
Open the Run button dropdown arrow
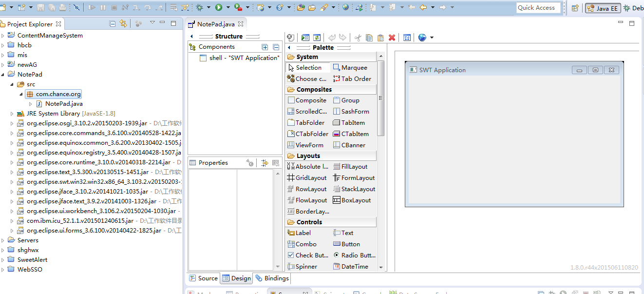click(227, 7)
